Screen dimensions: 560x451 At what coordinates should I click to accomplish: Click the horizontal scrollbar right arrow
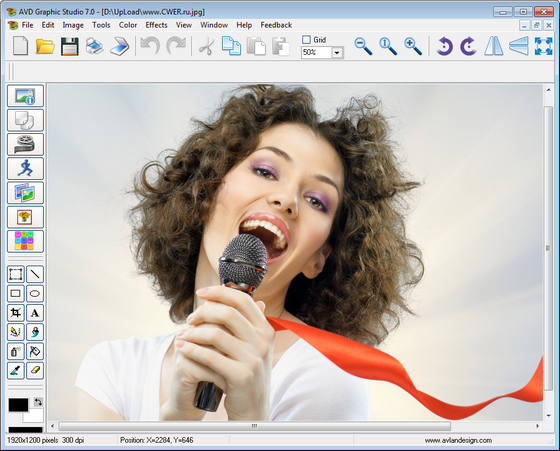(537, 426)
